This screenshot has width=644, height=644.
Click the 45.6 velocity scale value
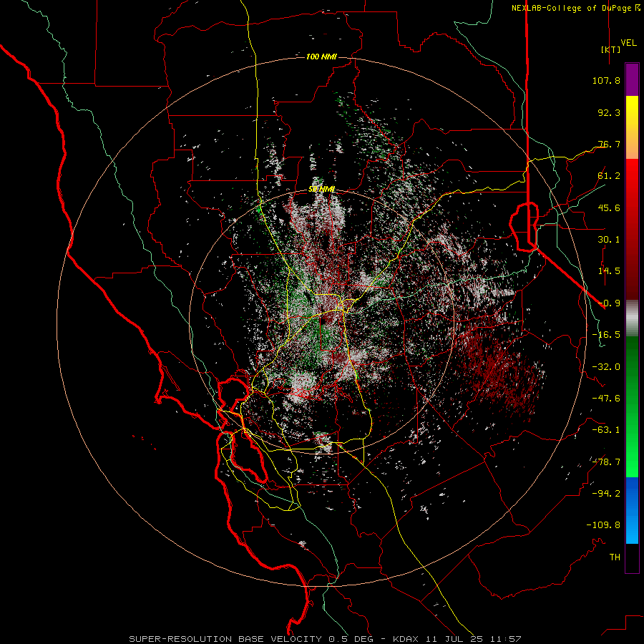[609, 208]
